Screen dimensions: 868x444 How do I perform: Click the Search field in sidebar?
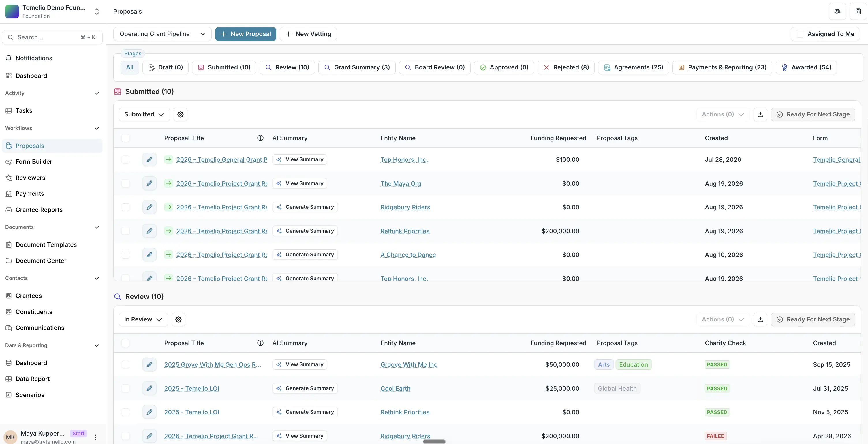pos(52,37)
